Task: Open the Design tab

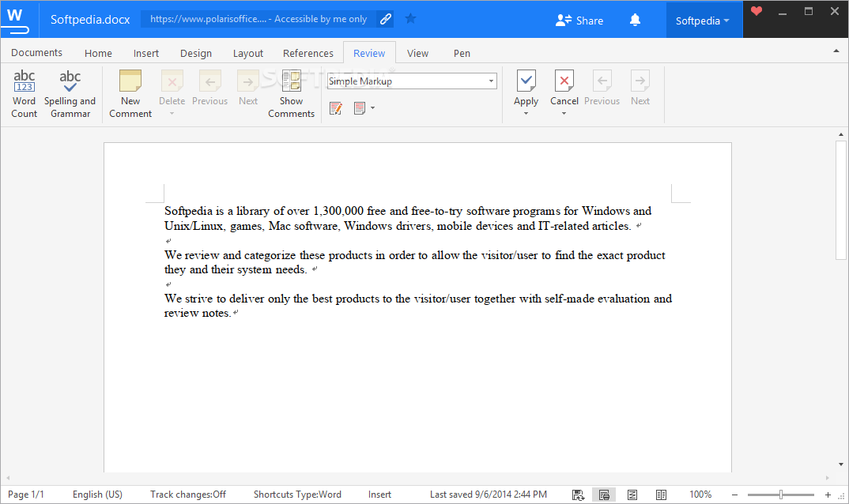Action: tap(196, 53)
